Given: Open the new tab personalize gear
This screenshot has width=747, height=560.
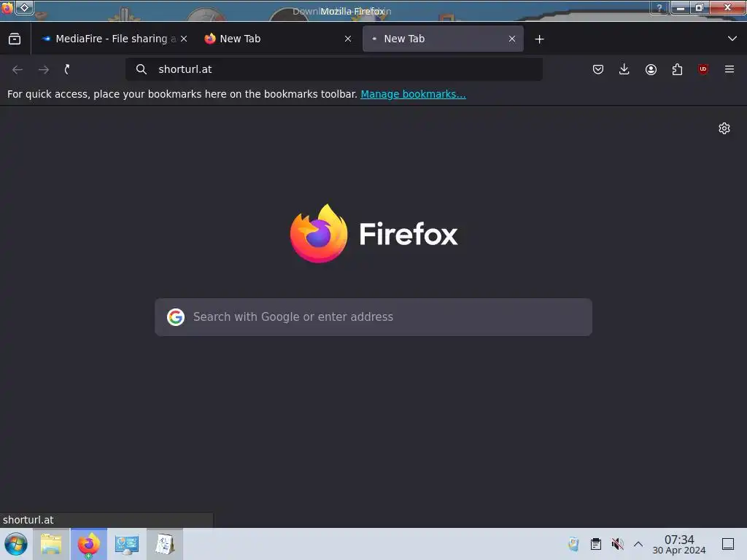Looking at the screenshot, I should point(724,128).
